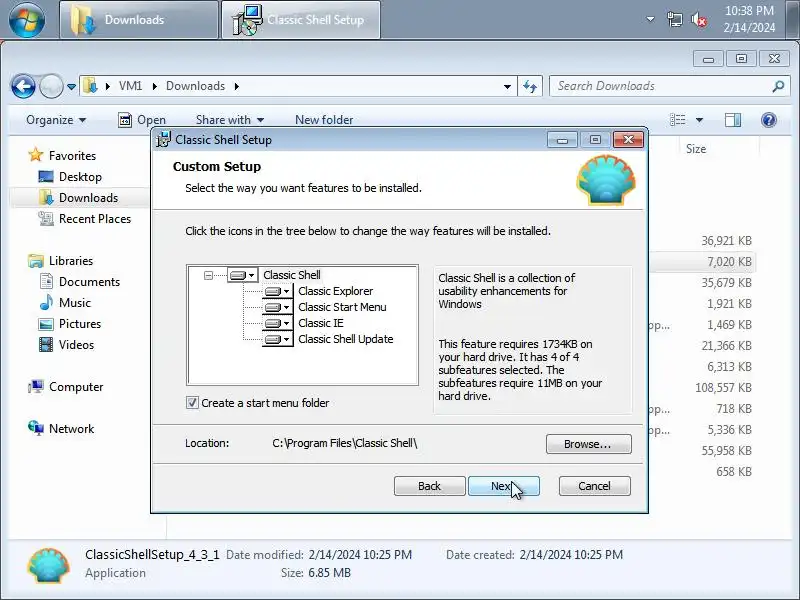Click the network tray icon
Screen dimensions: 800x600
pos(674,20)
